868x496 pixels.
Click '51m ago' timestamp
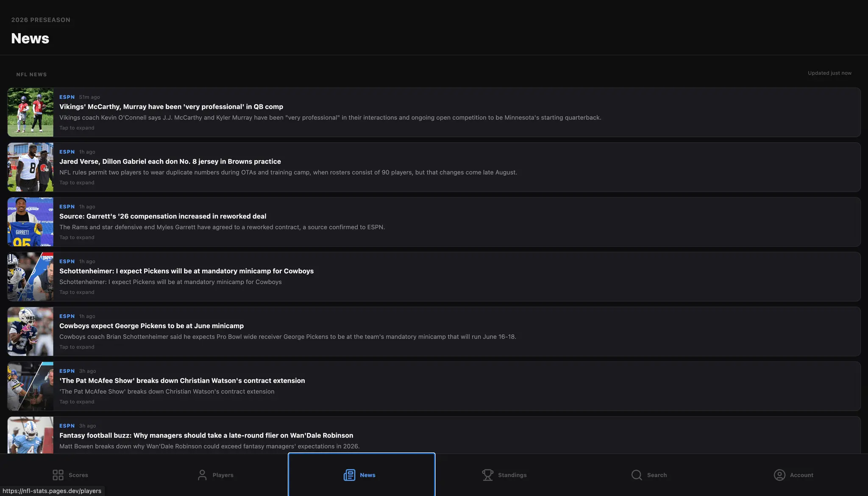pyautogui.click(x=89, y=97)
